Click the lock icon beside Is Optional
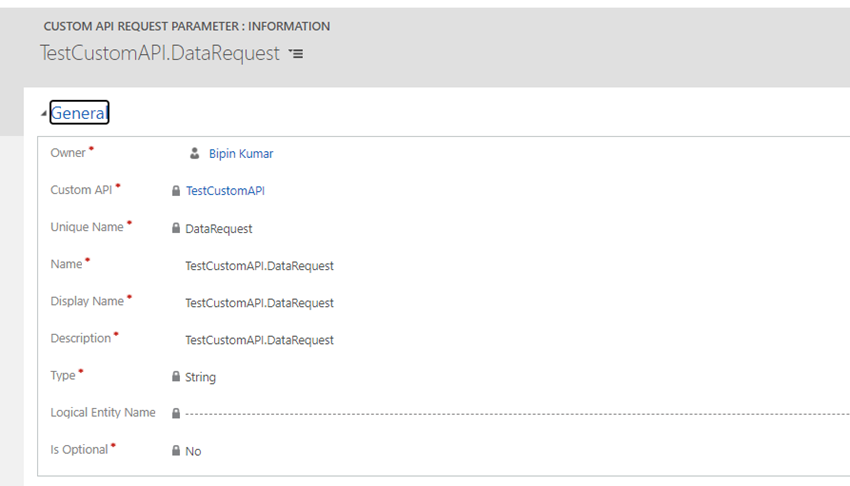 [176, 451]
